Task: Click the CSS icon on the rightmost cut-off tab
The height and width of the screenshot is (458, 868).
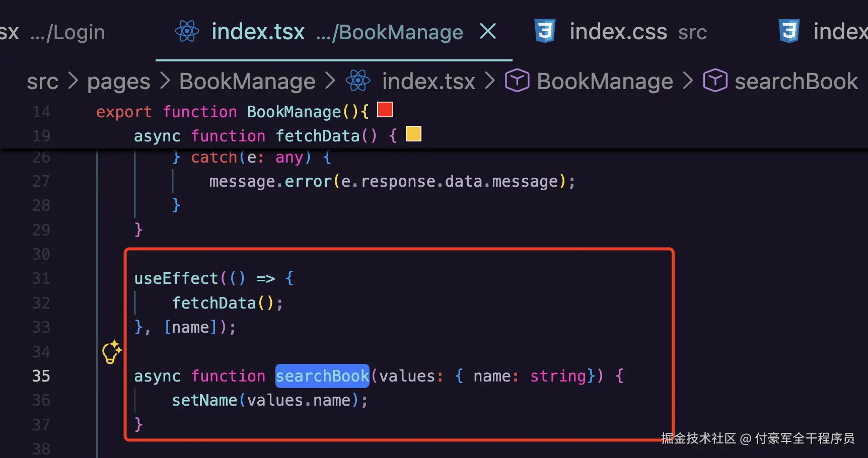Action: pos(789,31)
